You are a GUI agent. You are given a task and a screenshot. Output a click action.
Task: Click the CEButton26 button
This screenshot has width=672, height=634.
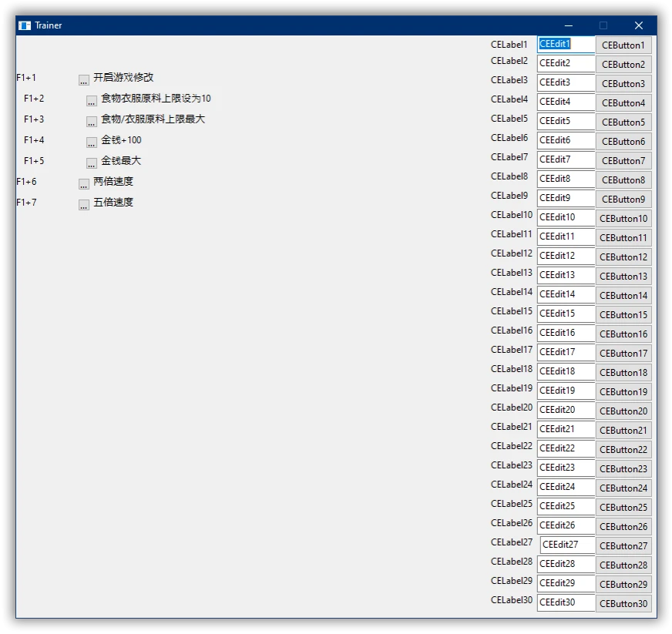pos(623,527)
